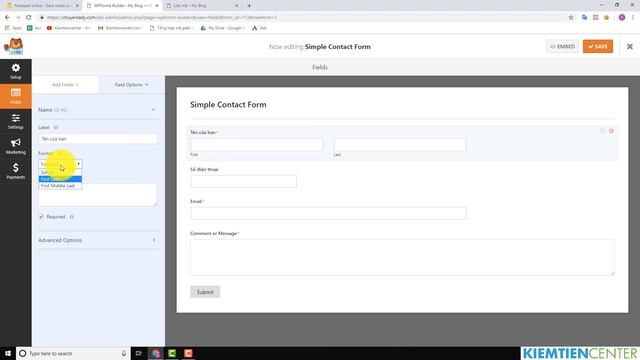640x360 pixels.
Task: Switch to Add Fields tab
Action: [x=65, y=84]
